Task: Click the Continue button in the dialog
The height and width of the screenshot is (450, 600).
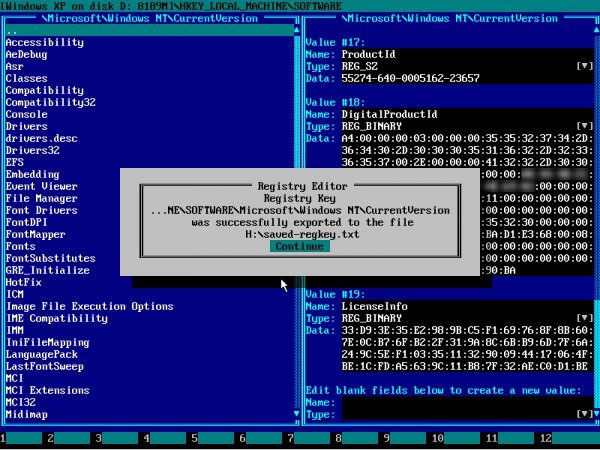Action: click(300, 246)
